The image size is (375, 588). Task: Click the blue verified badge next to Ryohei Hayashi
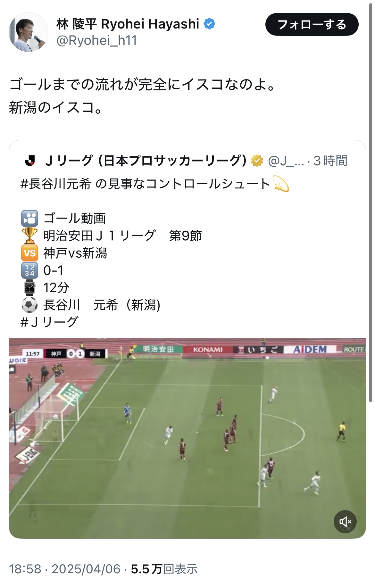209,24
